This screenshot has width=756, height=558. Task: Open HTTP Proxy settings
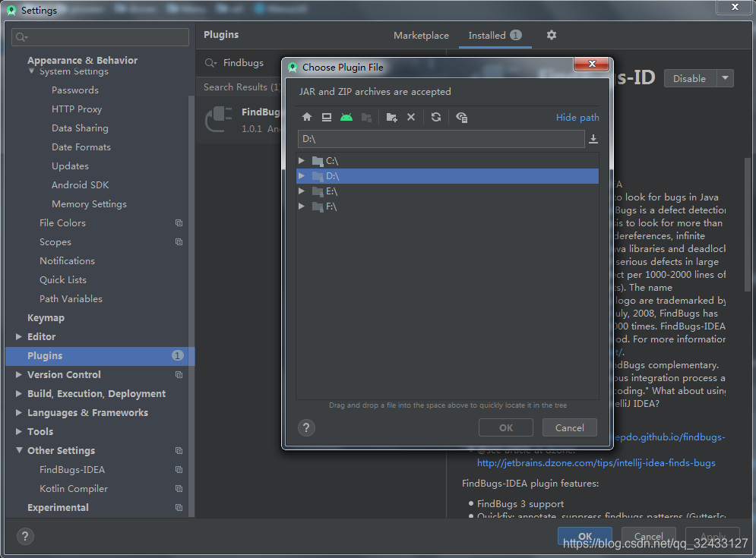click(77, 109)
